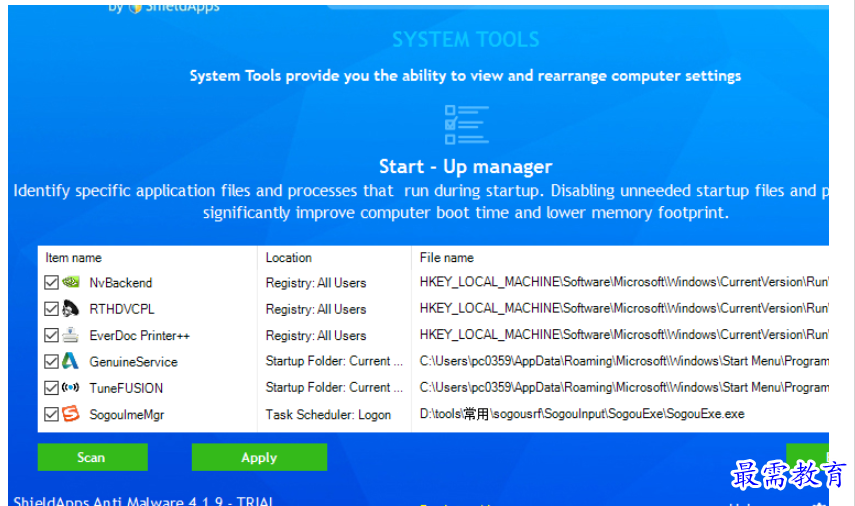Click the Start - Up manager title
Image resolution: width=855 pixels, height=506 pixels.
click(x=466, y=166)
